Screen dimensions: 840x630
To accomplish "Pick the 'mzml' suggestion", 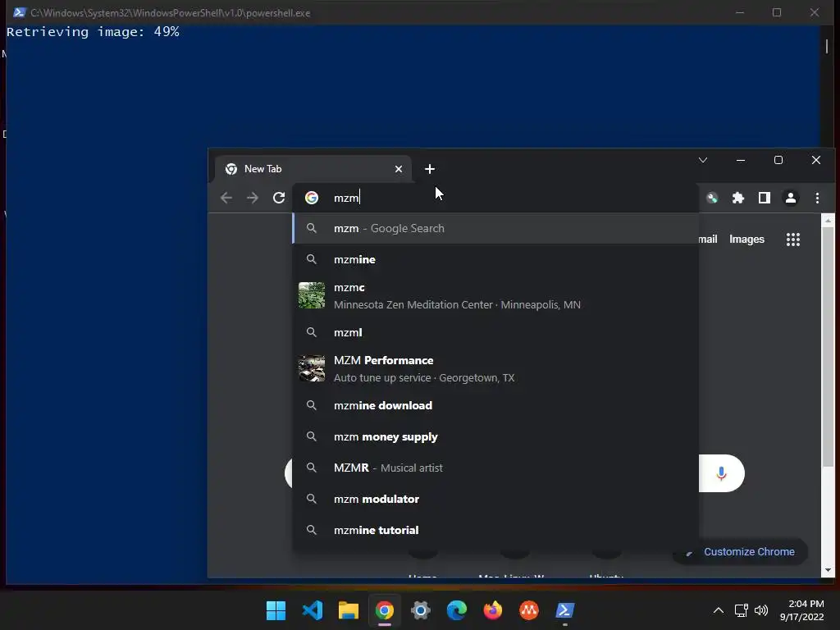I will [x=495, y=332].
